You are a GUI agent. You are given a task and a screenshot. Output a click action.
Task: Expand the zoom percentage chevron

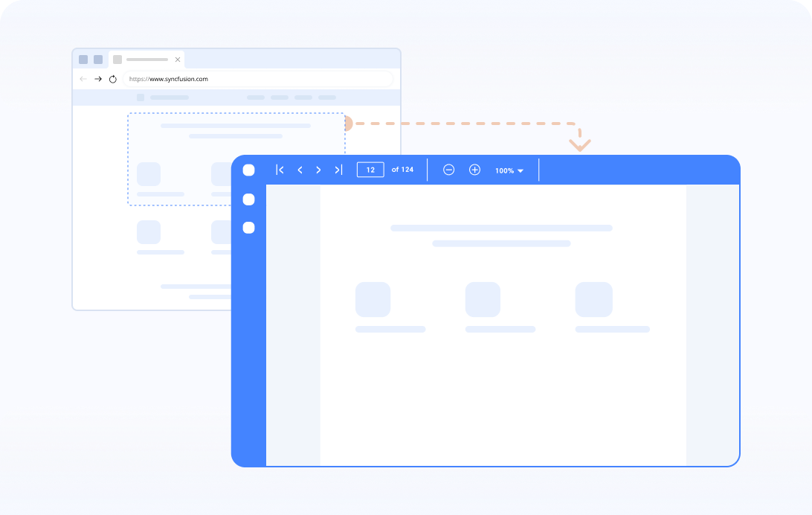[521, 170]
